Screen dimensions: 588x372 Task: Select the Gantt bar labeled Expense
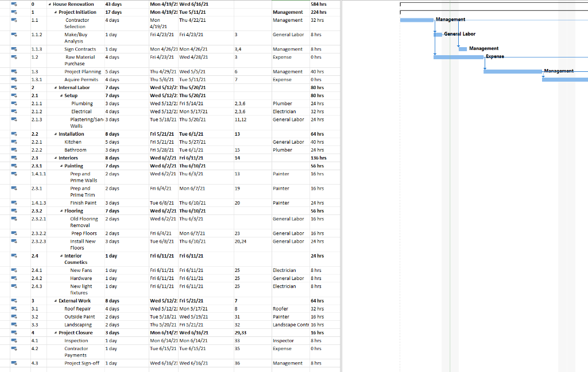click(459, 57)
